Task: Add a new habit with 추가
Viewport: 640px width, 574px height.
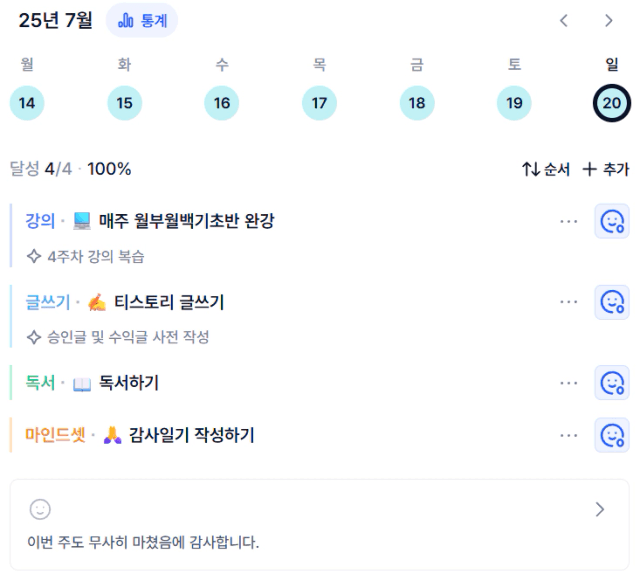Action: pos(606,169)
